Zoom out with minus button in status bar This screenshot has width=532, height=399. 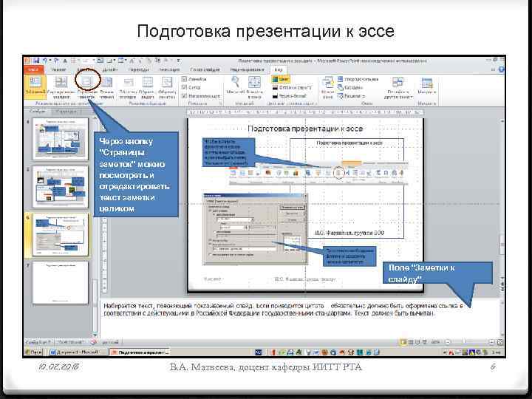448,342
